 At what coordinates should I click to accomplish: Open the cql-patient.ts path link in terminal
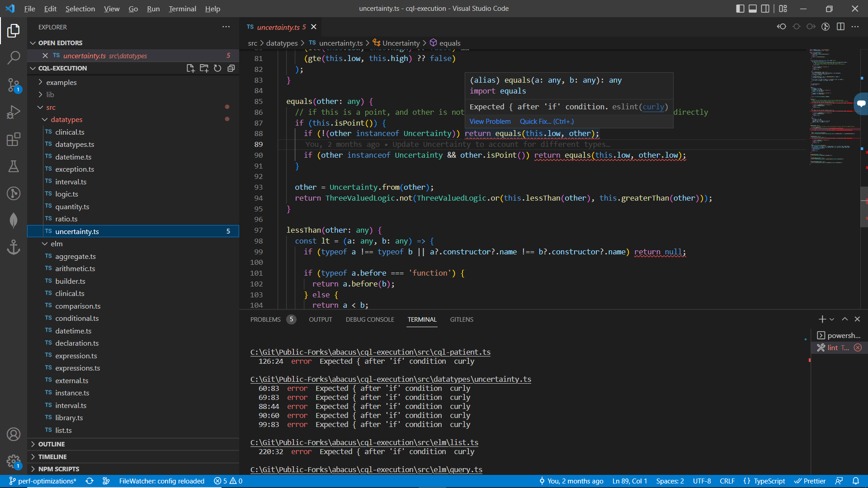tap(370, 352)
